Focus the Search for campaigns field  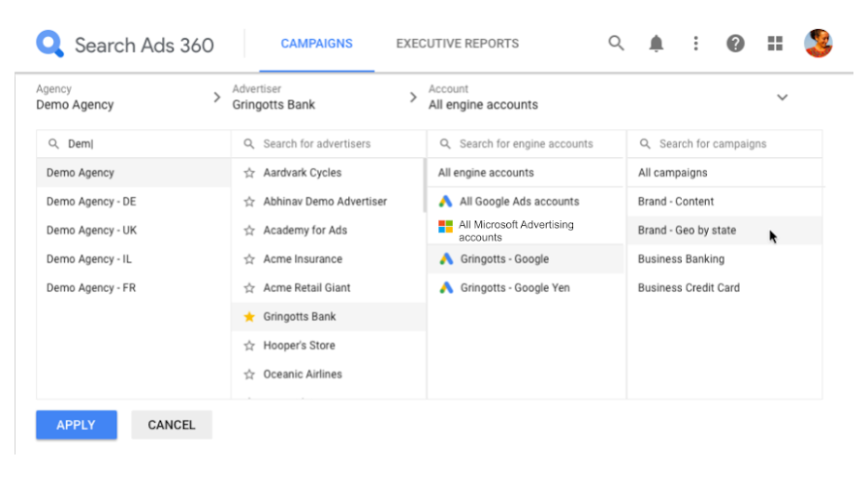click(724, 144)
